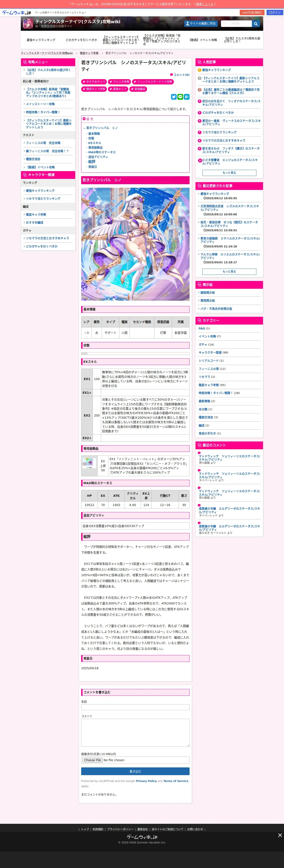Click the おすすめキャラ tag
This screenshot has width=284, height=868.
(x=94, y=82)
